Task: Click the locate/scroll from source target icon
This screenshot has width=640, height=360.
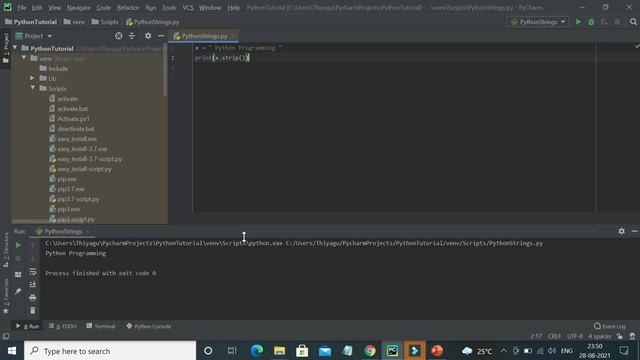Action: pos(118,36)
